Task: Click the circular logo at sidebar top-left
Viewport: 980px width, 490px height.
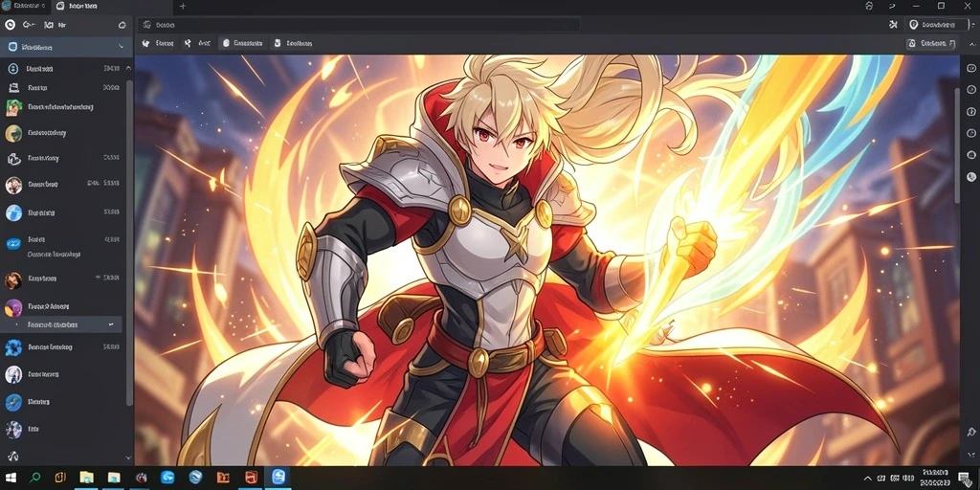Action: coord(10,25)
